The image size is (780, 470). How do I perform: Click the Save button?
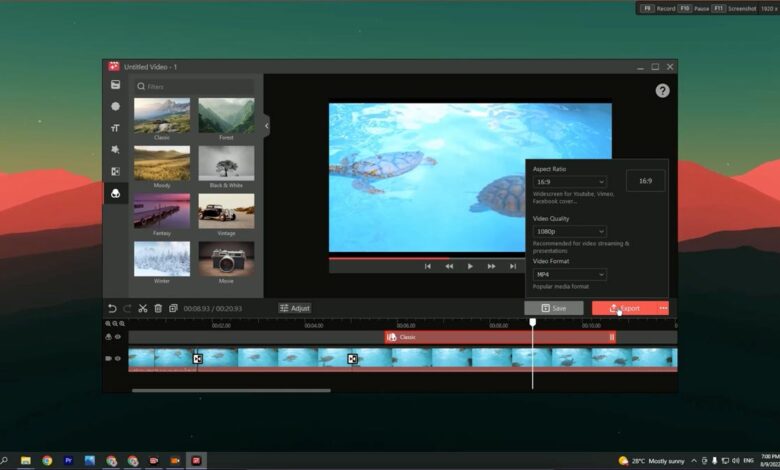553,308
